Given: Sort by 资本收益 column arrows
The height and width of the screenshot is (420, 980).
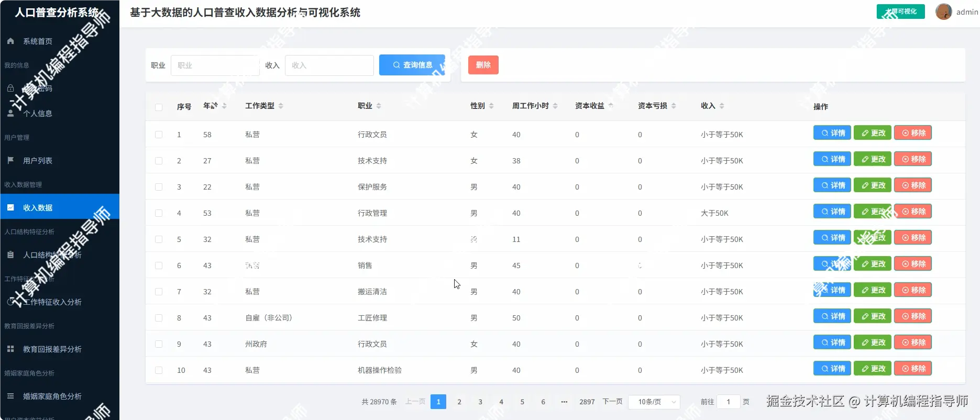Looking at the screenshot, I should click(x=611, y=106).
